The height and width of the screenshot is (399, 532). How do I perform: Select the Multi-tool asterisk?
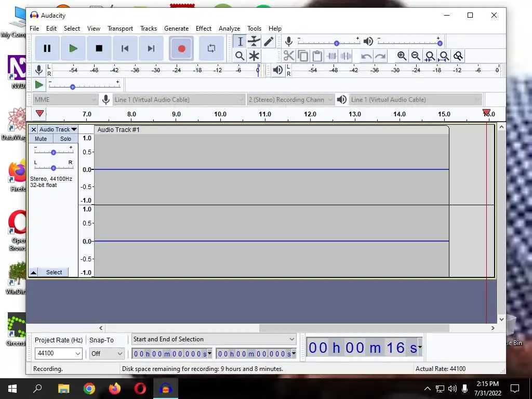click(254, 56)
